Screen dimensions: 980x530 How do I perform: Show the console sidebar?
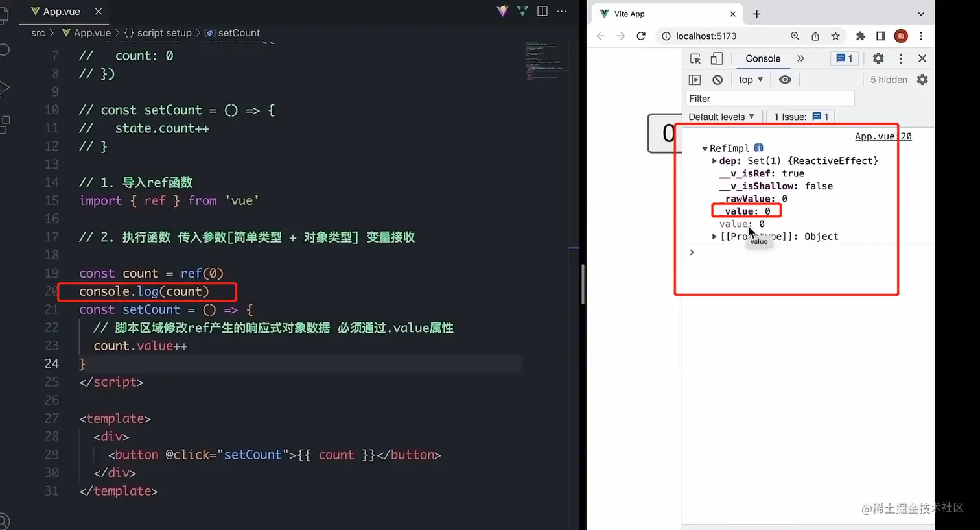[x=695, y=80]
